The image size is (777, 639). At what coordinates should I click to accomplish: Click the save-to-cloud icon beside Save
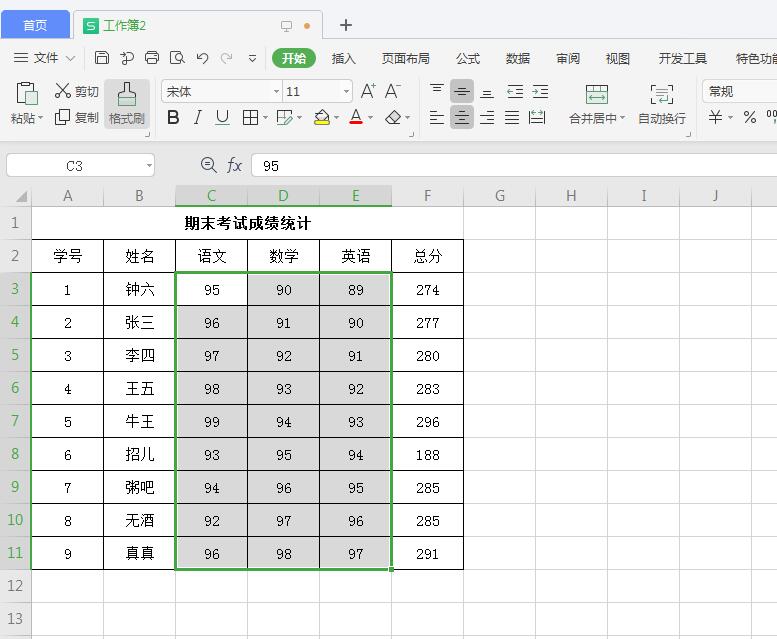[127, 58]
